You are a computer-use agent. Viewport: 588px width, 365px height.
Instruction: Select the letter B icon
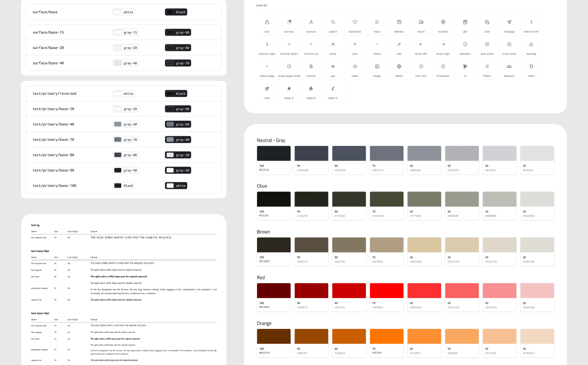pyautogui.click(x=311, y=88)
